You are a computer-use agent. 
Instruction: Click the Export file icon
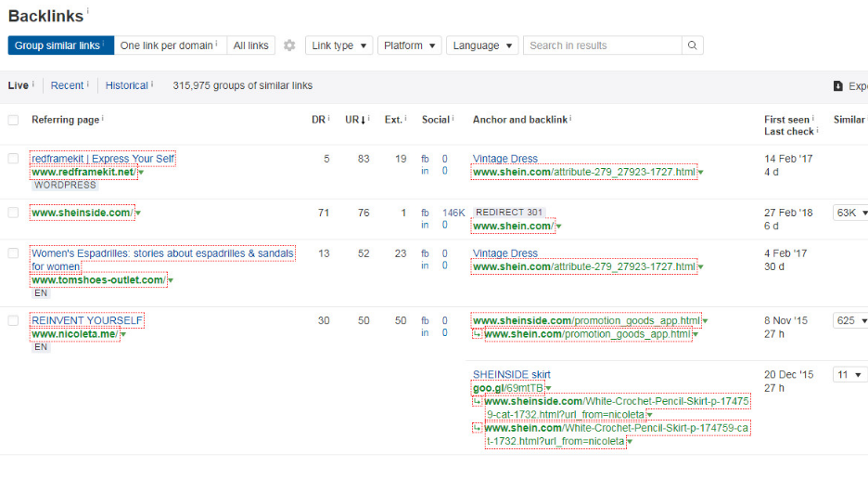coord(838,86)
